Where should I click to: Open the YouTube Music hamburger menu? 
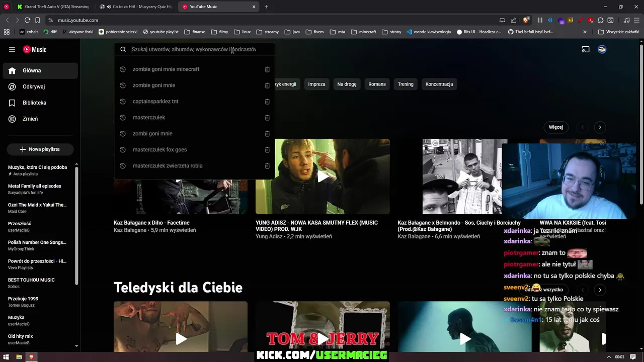pos(12,49)
